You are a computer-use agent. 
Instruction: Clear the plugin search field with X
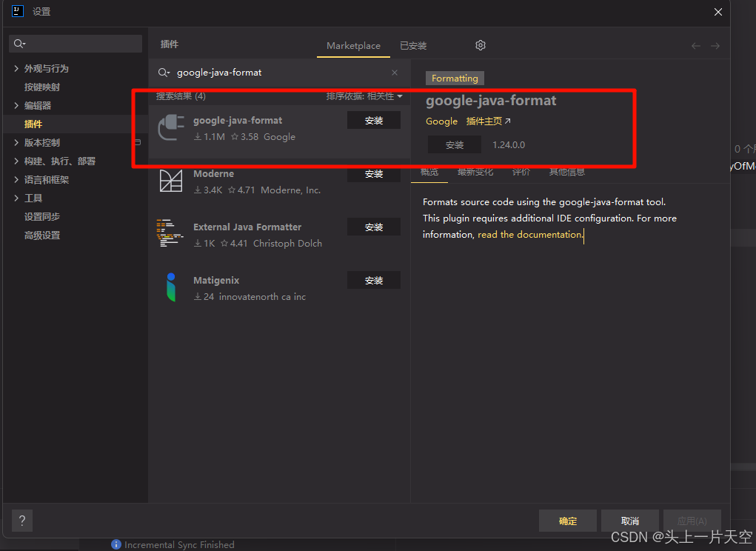coord(395,73)
